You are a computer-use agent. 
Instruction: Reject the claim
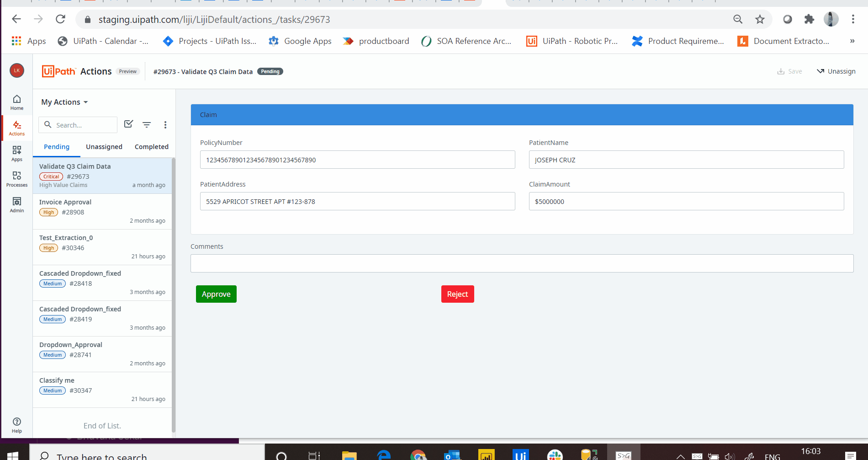(x=457, y=294)
